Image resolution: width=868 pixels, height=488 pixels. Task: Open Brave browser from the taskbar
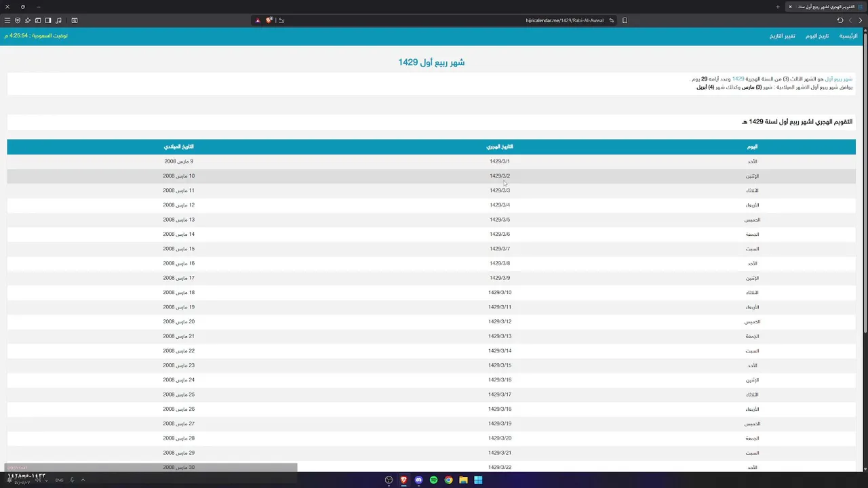point(403,480)
